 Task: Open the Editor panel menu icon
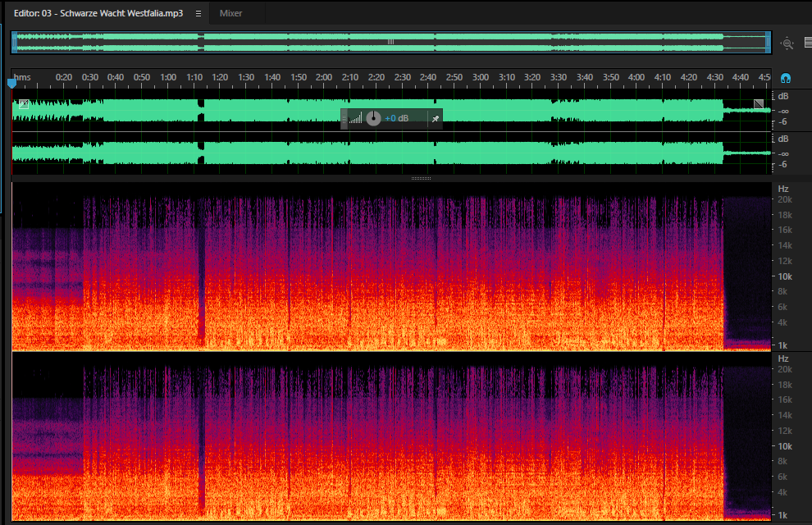coord(198,13)
